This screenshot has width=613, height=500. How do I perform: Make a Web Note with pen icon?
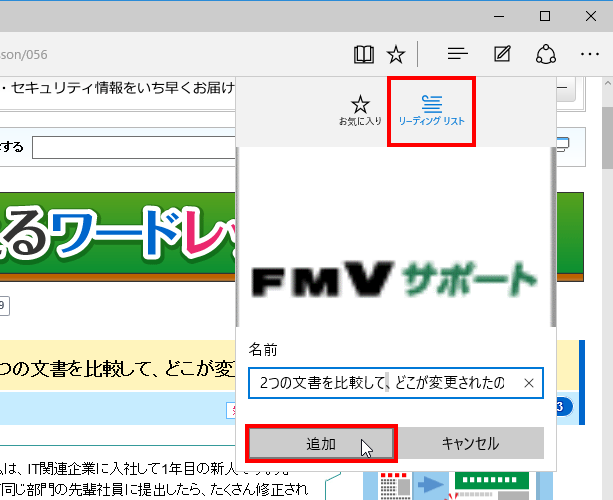tap(503, 54)
